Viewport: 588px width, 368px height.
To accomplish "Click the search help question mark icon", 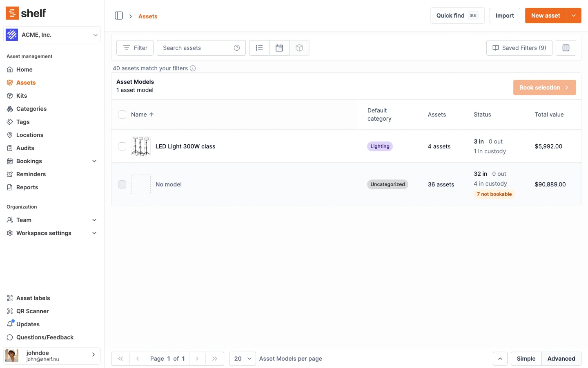I will pos(237,48).
